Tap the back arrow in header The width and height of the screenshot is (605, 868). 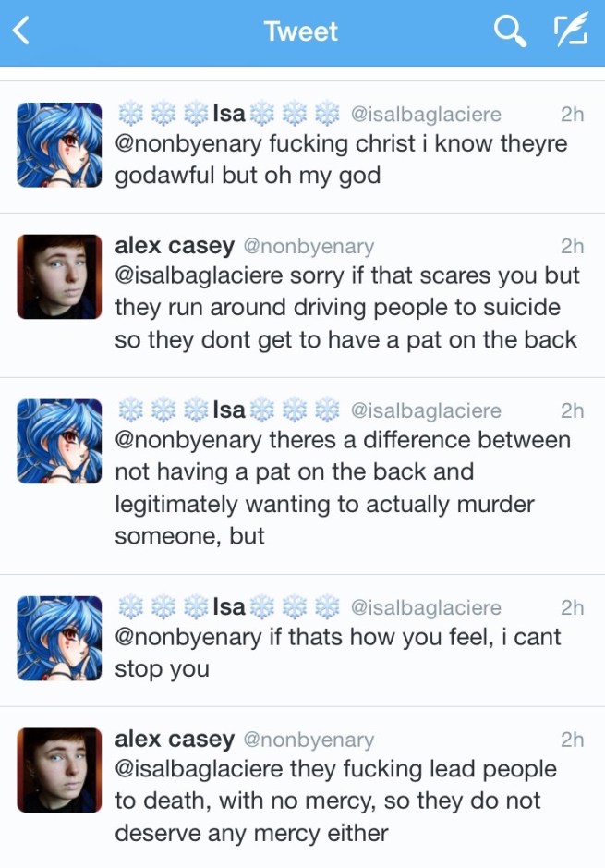(x=21, y=31)
